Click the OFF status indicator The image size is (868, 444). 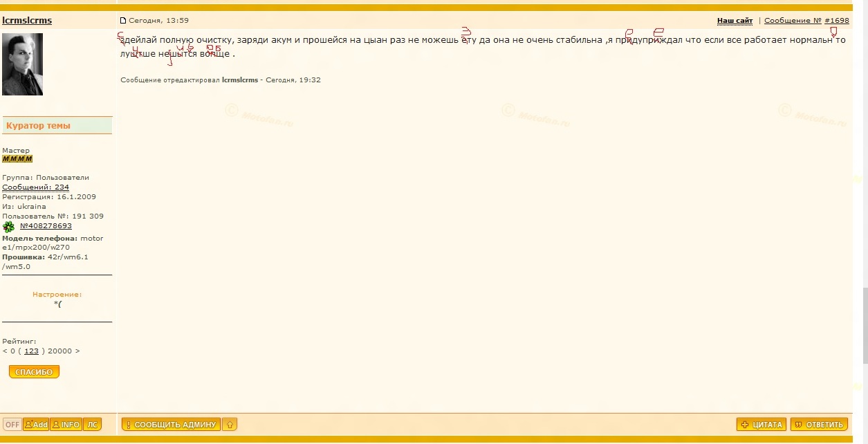pyautogui.click(x=12, y=425)
